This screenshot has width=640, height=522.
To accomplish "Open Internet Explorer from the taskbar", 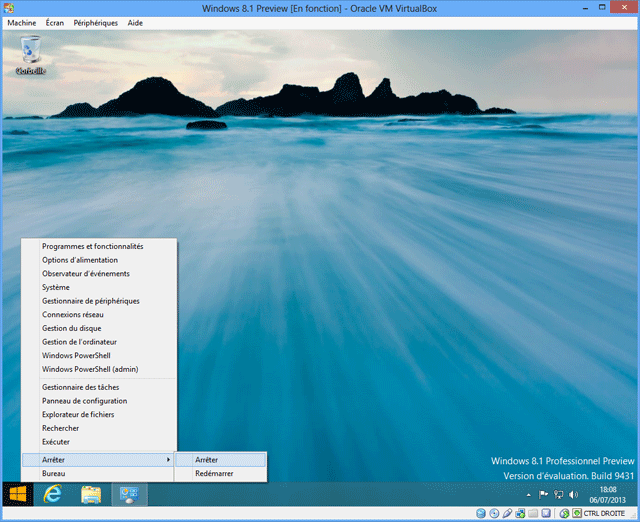I will point(54,494).
